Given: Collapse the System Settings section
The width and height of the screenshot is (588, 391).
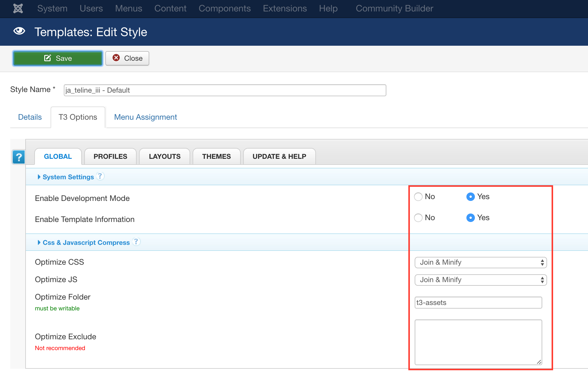Looking at the screenshot, I should tap(68, 177).
